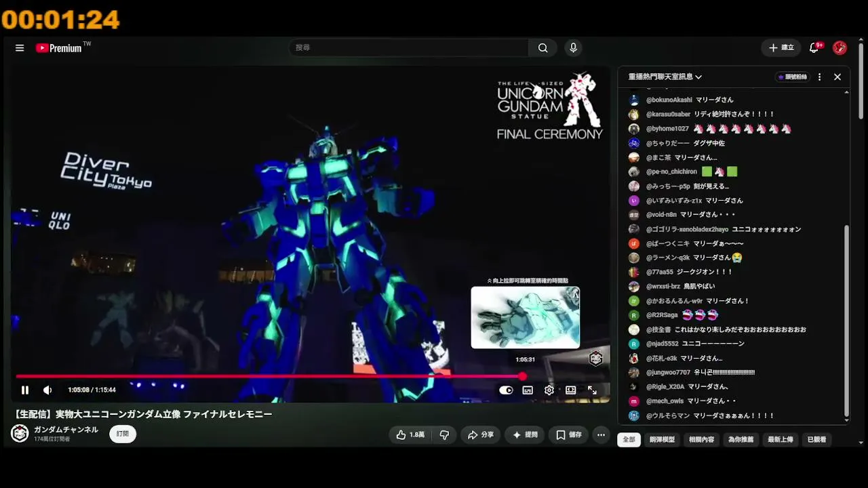Open player settings gear
The height and width of the screenshot is (488, 868).
[549, 390]
